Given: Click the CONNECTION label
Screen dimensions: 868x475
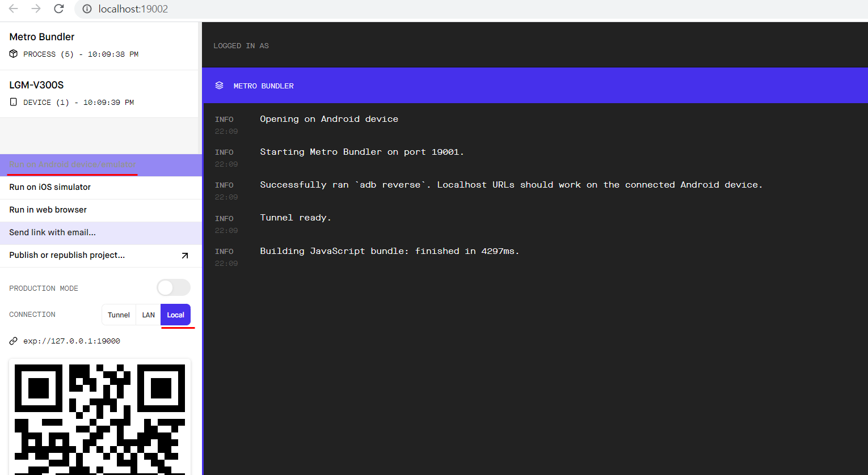Looking at the screenshot, I should click(x=32, y=315).
